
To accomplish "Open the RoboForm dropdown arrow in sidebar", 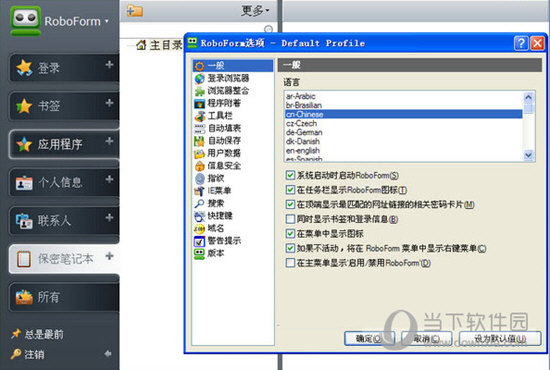I will [107, 21].
